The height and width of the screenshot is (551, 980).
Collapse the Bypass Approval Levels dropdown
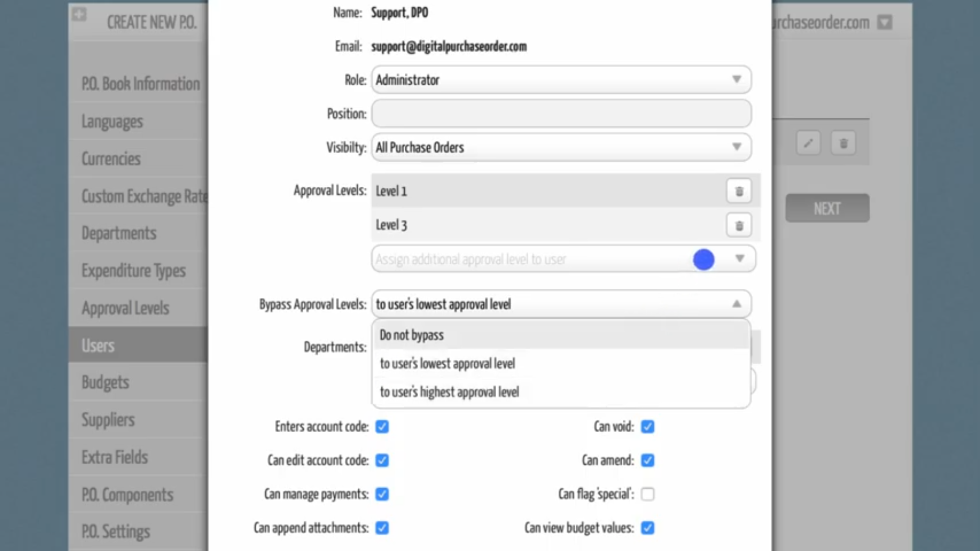(x=737, y=304)
